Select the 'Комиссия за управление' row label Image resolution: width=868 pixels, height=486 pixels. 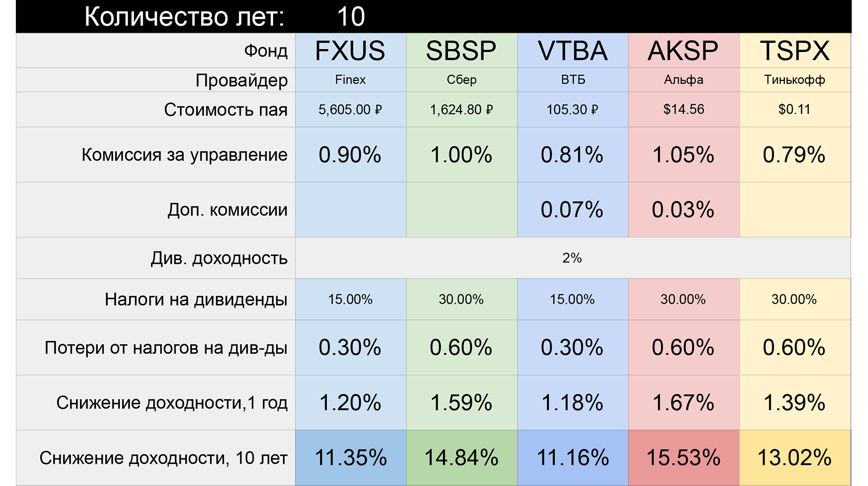(184, 155)
